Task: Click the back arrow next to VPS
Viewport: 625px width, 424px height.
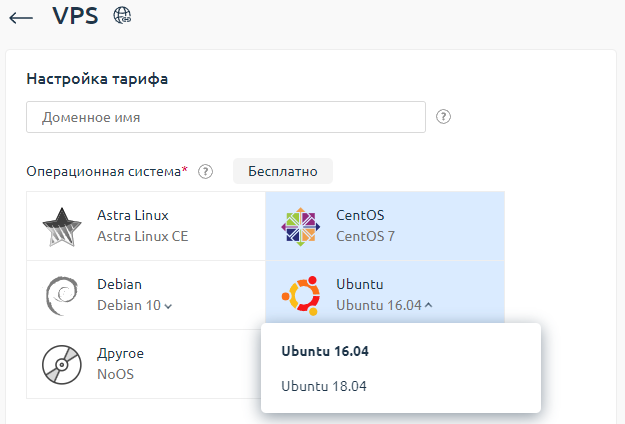Action: 21,18
